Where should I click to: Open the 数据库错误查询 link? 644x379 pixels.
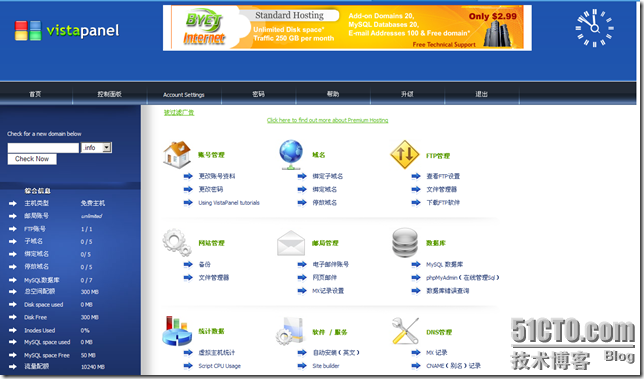coord(448,291)
